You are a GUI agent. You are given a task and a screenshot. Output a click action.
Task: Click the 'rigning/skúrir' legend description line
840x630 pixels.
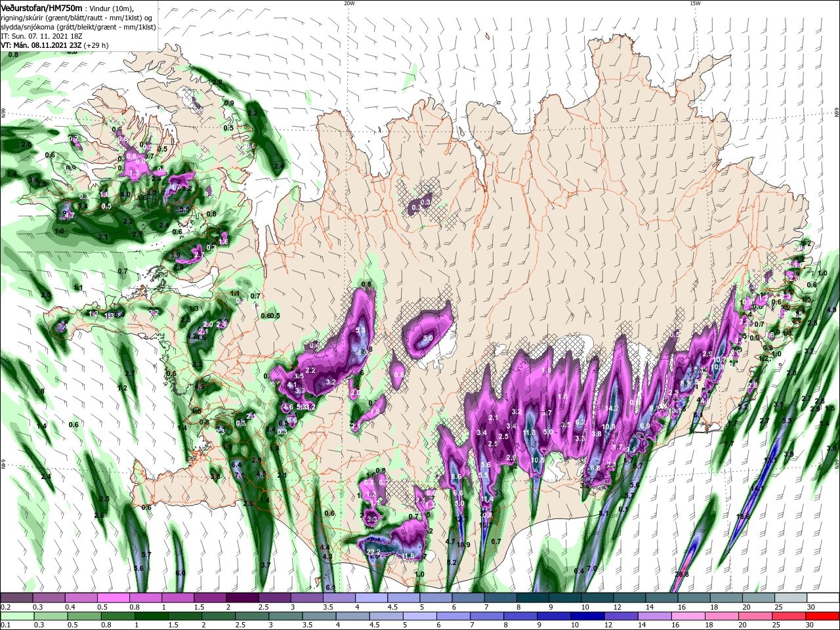coord(77,17)
